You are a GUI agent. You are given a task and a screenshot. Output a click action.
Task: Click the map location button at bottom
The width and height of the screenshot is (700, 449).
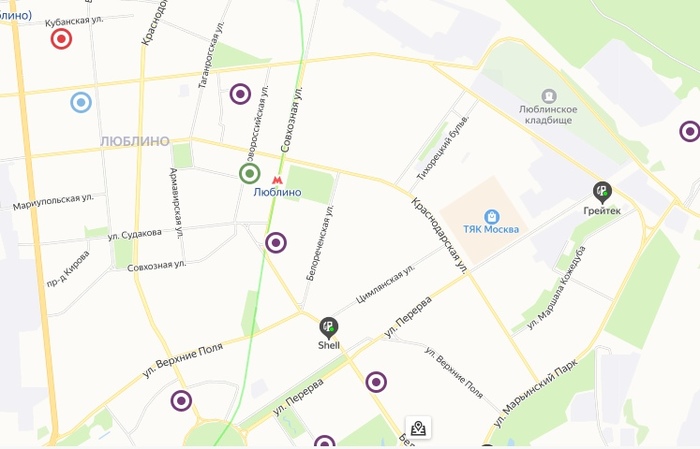(418, 428)
